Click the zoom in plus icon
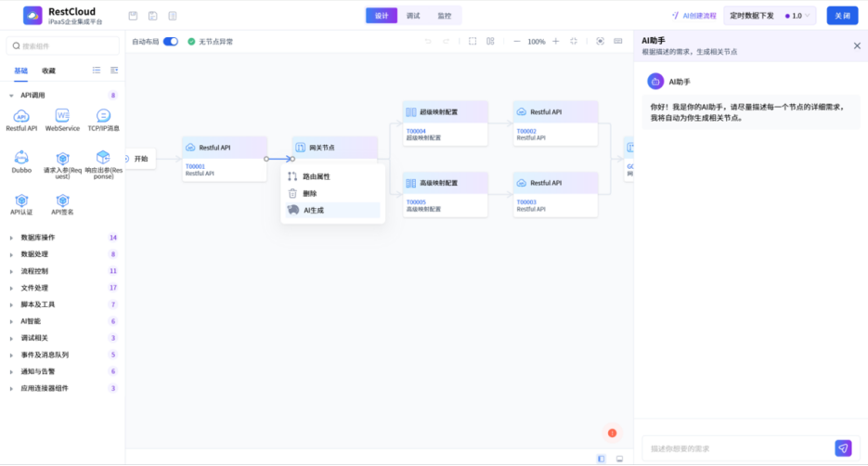The height and width of the screenshot is (466, 868). [x=556, y=42]
